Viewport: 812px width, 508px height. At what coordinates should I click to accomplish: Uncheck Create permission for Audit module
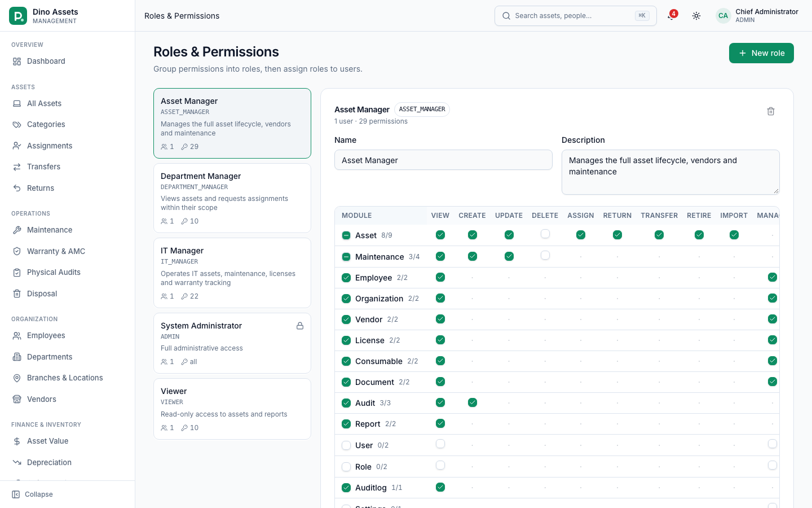(x=473, y=402)
